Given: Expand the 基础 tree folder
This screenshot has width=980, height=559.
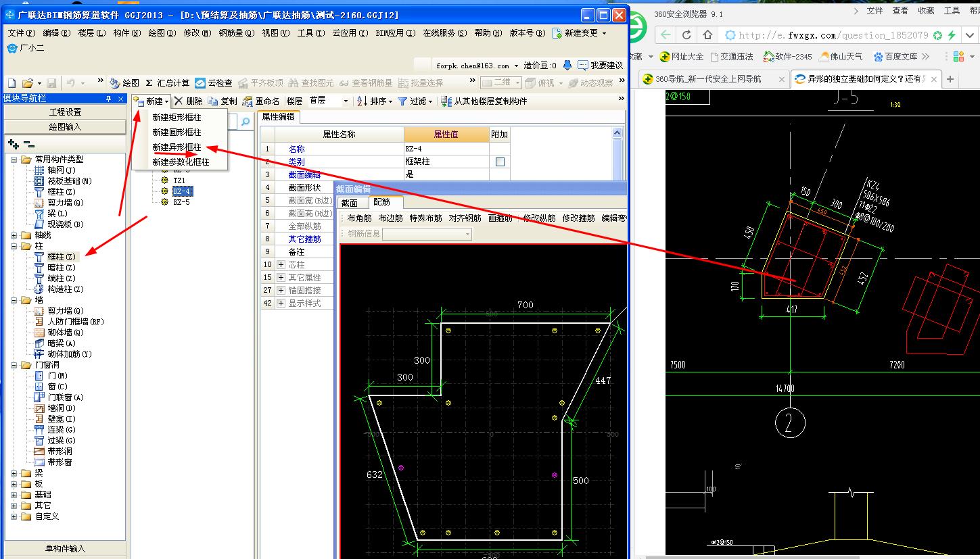Looking at the screenshot, I should pos(14,495).
